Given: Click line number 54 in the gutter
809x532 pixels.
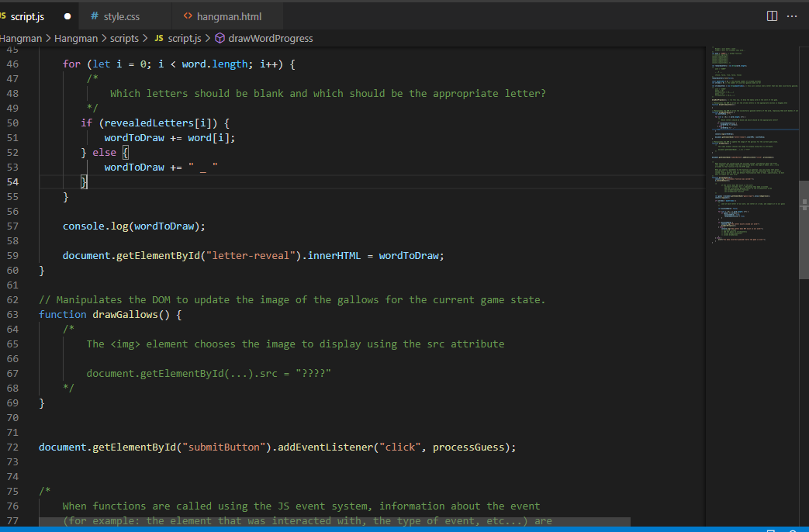Looking at the screenshot, I should tap(12, 181).
